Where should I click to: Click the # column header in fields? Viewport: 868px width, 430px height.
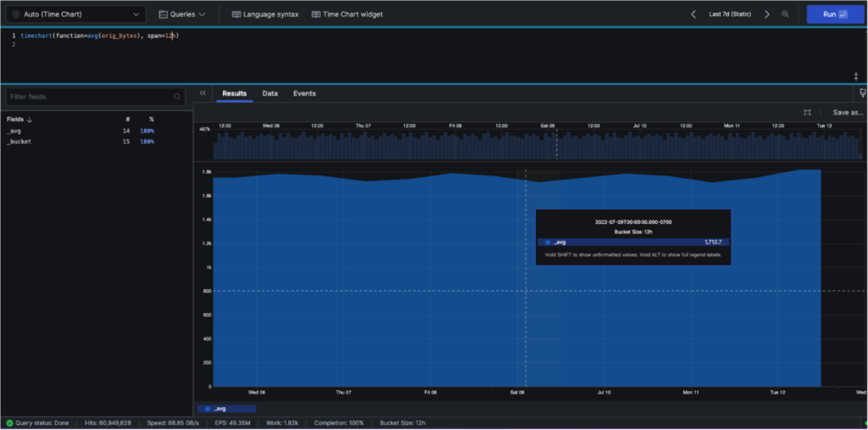[x=127, y=119]
